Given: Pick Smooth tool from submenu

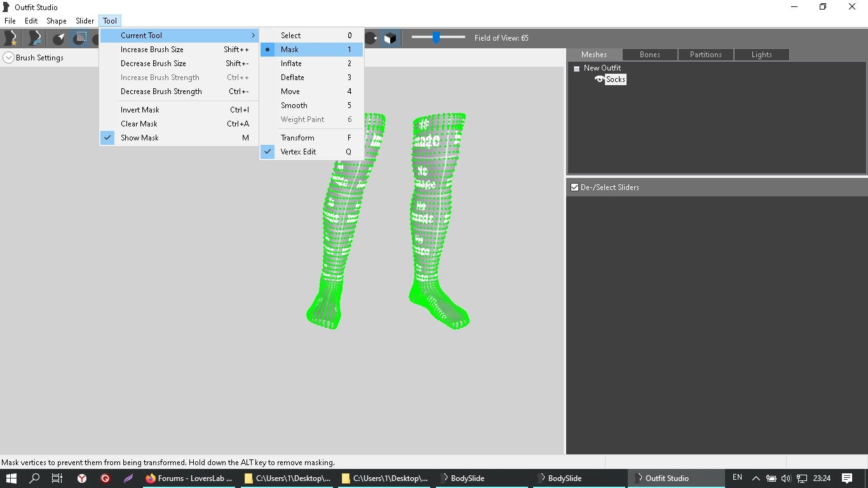Looking at the screenshot, I should 311,105.
